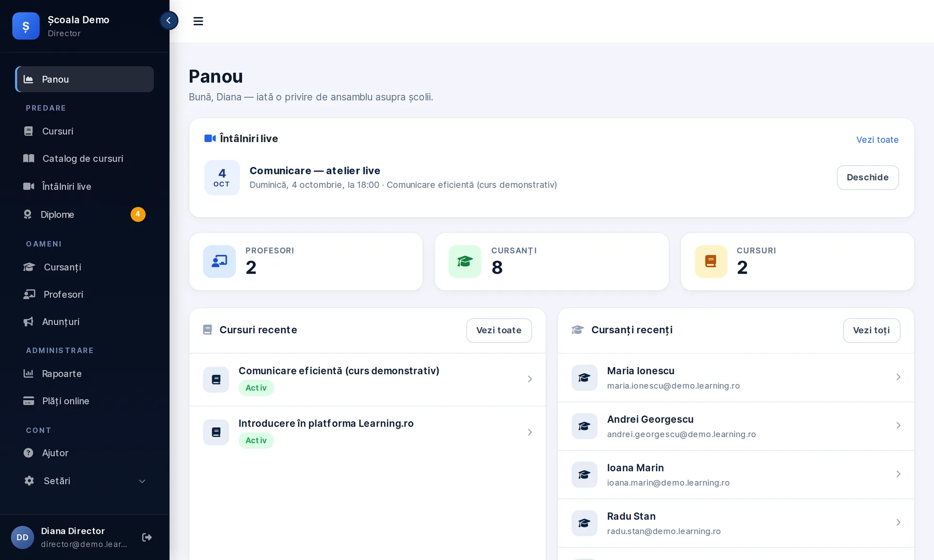Open Andrei Georgescu row chevron
This screenshot has height=560, width=934.
(x=898, y=426)
